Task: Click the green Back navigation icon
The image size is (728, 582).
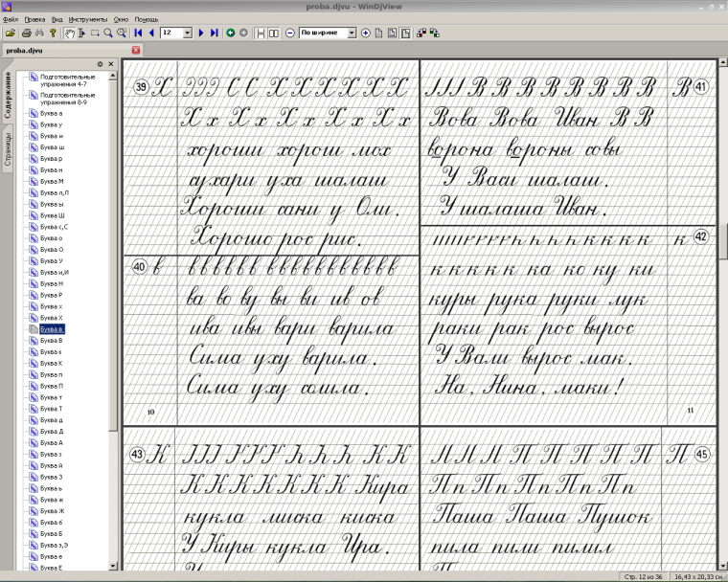Action: [231, 33]
